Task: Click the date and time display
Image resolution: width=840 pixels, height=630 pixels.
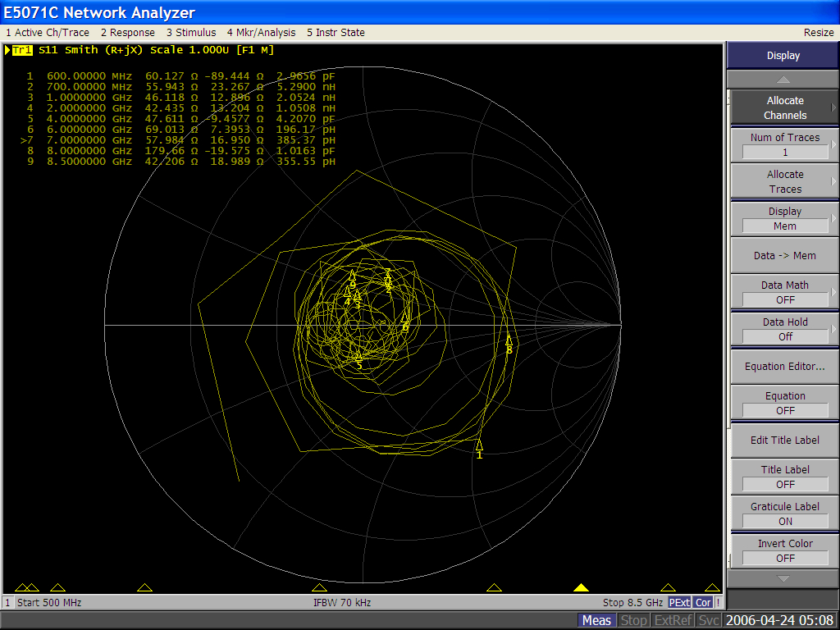Action: click(x=779, y=620)
